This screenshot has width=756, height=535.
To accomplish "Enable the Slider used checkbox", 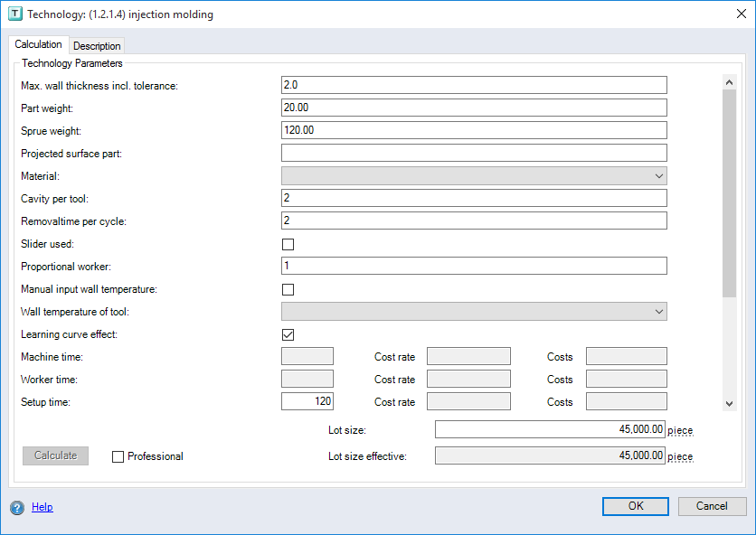I will pos(288,243).
